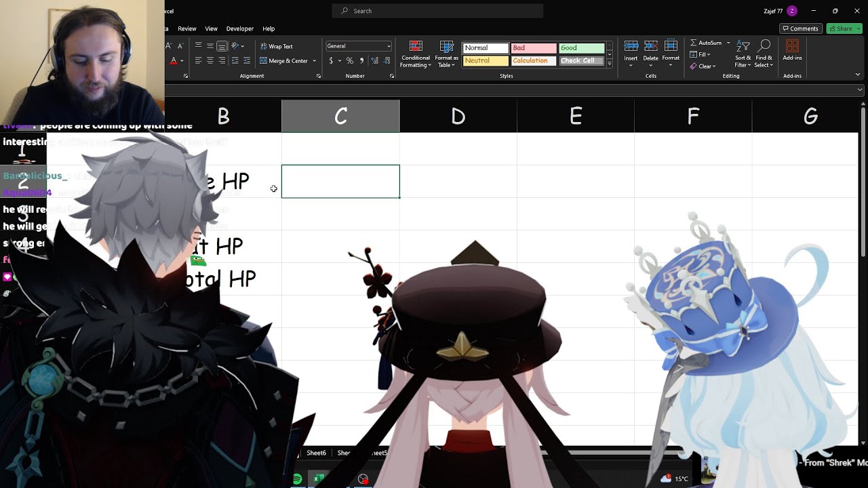Viewport: 868px width, 488px height.
Task: Apply the Calculation cell style
Action: (x=534, y=61)
